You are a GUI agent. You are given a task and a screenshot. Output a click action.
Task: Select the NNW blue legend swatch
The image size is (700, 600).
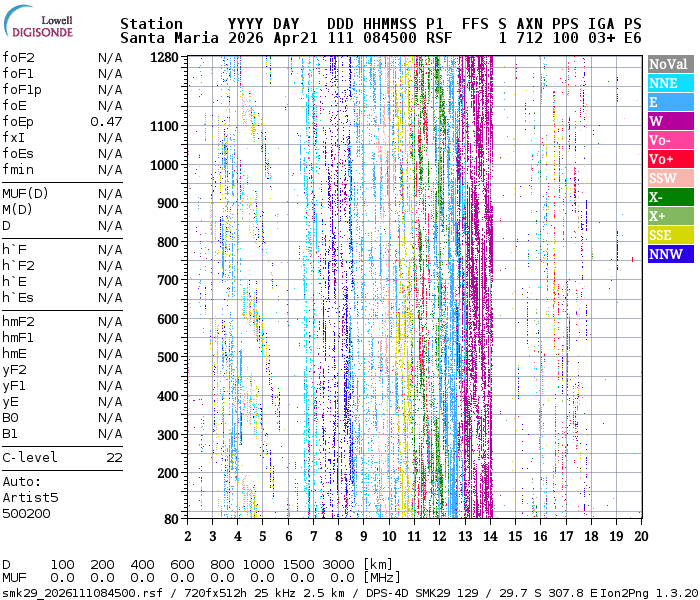coord(671,254)
